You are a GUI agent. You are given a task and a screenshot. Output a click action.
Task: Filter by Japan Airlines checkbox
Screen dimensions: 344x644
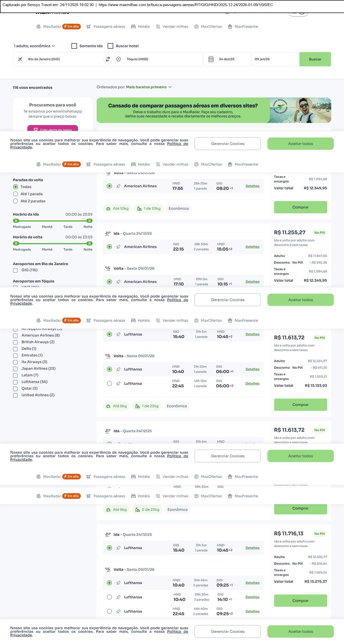[15, 369]
